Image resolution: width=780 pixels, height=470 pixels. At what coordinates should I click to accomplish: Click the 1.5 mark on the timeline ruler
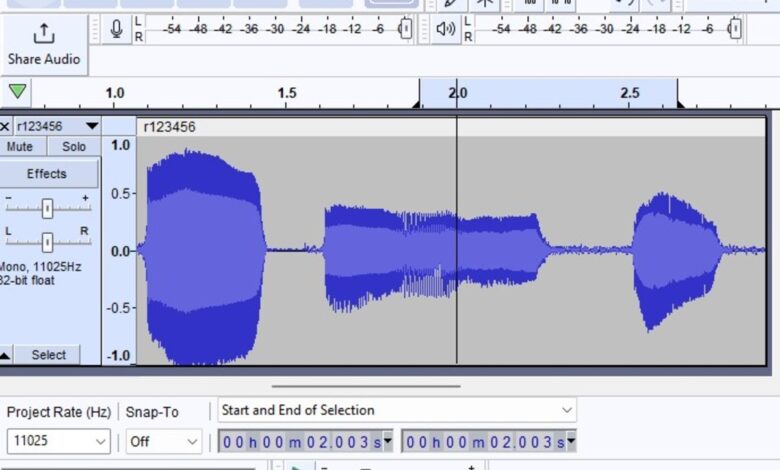[x=287, y=93]
